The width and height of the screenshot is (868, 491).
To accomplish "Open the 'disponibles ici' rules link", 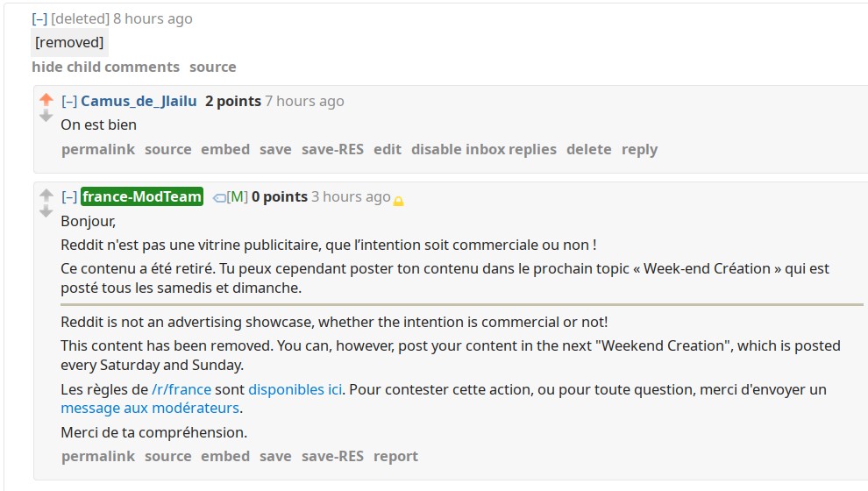I will [x=295, y=389].
